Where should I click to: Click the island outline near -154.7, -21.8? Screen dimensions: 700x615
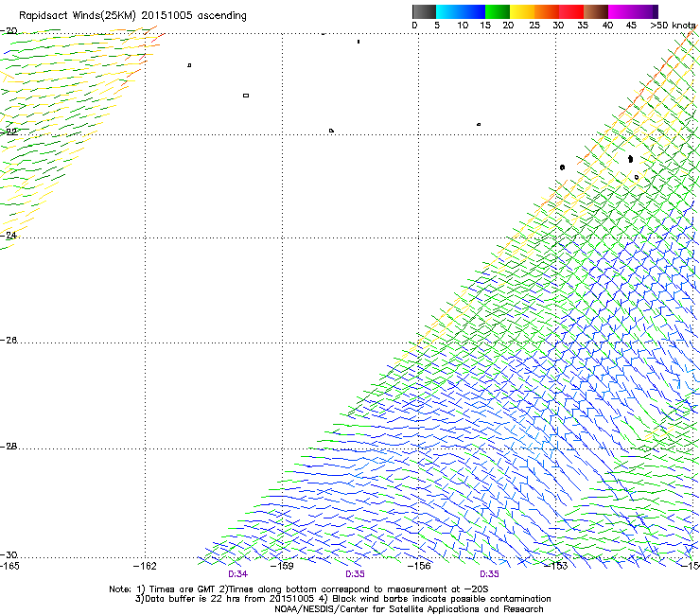click(x=479, y=124)
